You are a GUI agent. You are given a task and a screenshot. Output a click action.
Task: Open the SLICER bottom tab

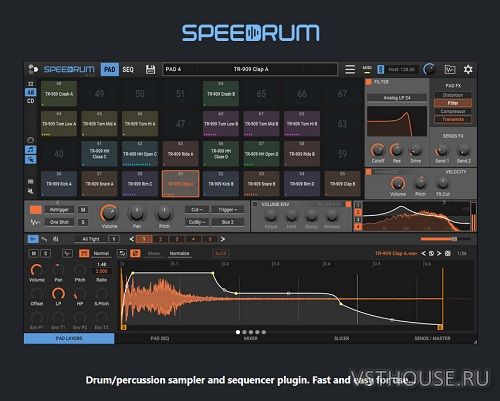click(x=341, y=338)
